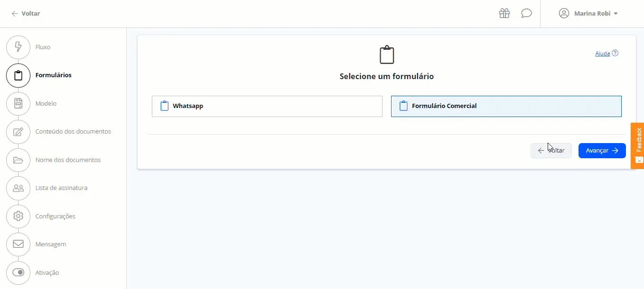The image size is (644, 289).
Task: Open the gift box icon in header
Action: click(504, 13)
